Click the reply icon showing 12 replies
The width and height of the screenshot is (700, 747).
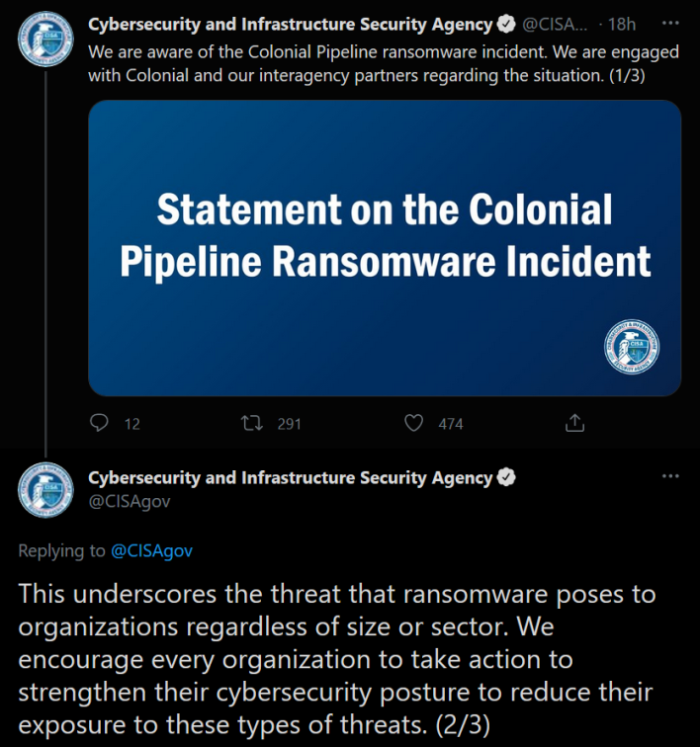tap(99, 423)
